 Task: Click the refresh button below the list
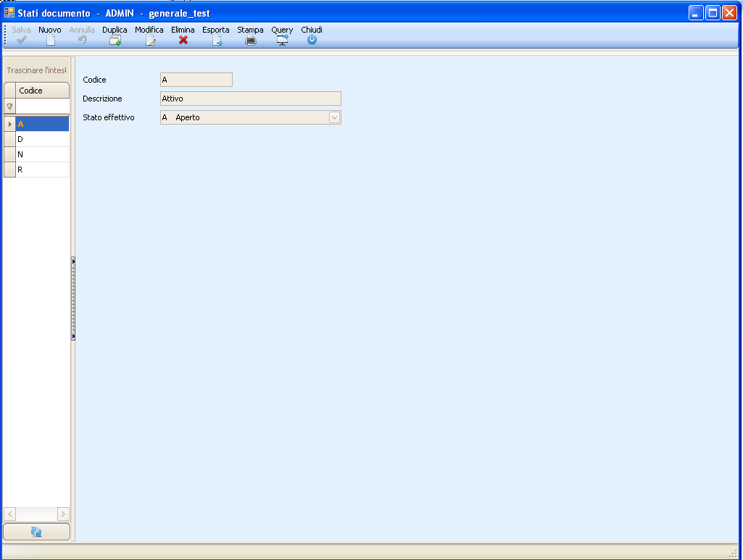tap(36, 532)
